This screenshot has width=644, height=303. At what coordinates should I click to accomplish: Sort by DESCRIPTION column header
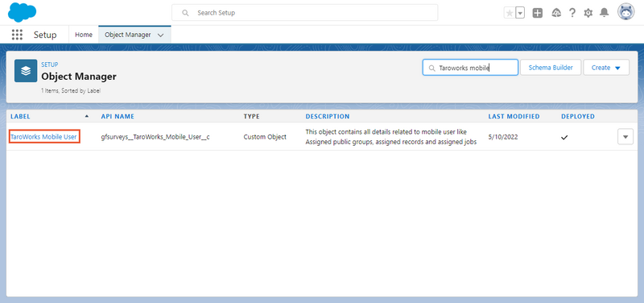(328, 116)
